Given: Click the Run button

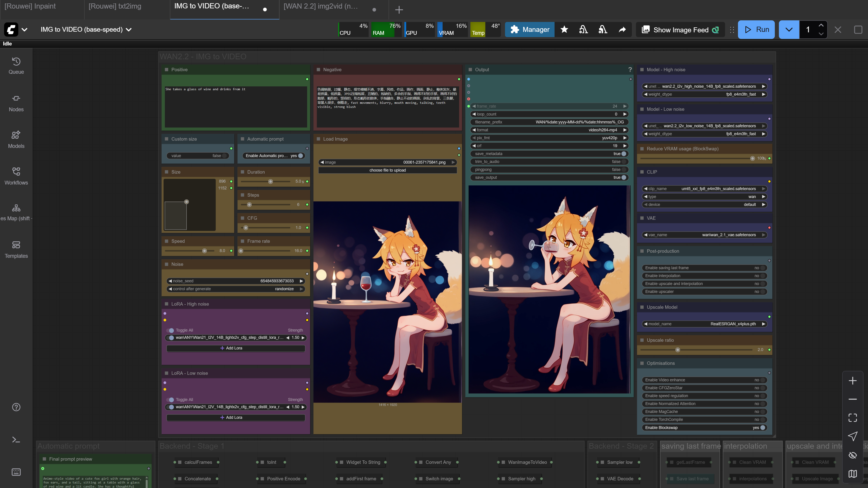Looking at the screenshot, I should 756,30.
